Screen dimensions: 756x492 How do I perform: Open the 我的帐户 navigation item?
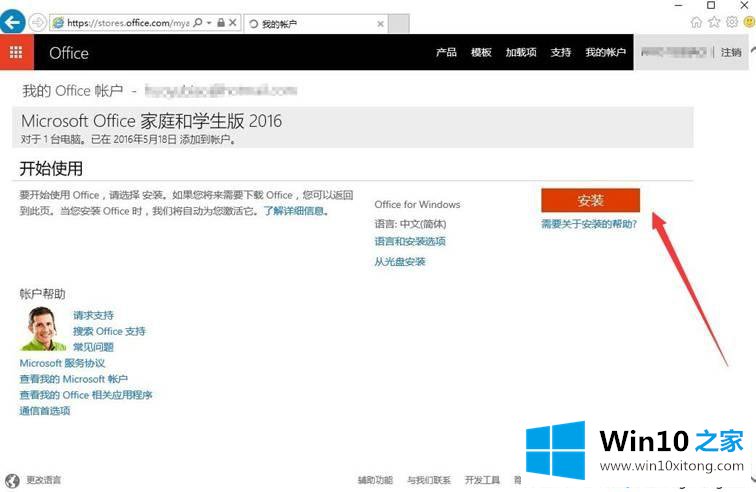(x=606, y=52)
